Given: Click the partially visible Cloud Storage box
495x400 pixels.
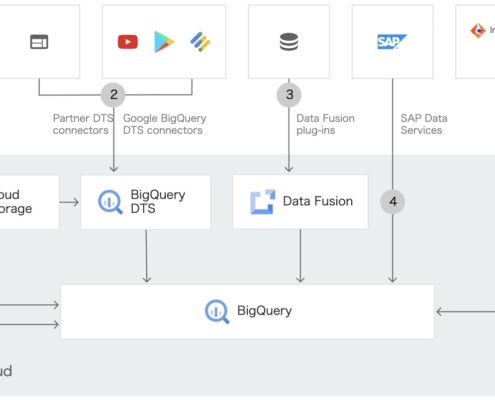Looking at the screenshot, I should coord(29,202).
